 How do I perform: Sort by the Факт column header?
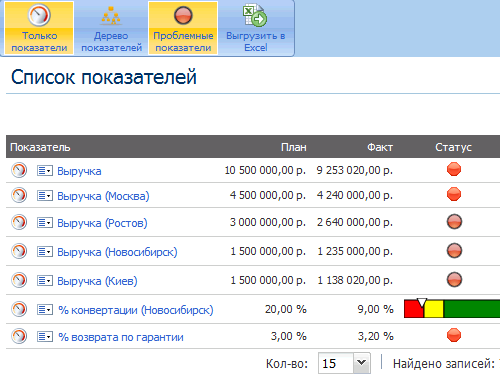coord(380,147)
